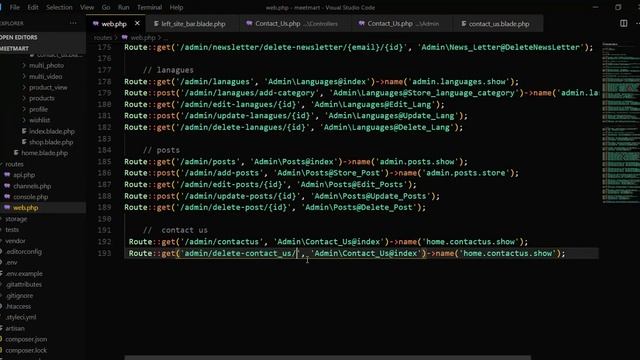Open home.blade.php in explorer
The image size is (640, 360).
[x=44, y=153]
